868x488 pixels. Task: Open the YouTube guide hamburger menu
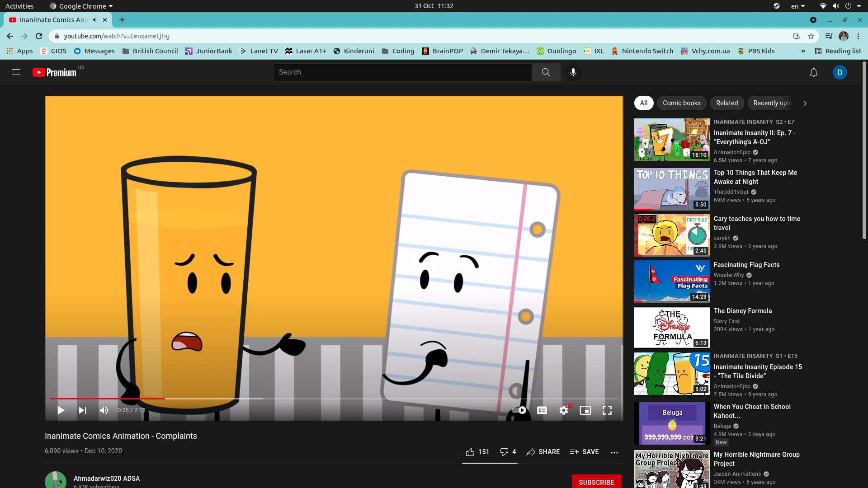[16, 72]
